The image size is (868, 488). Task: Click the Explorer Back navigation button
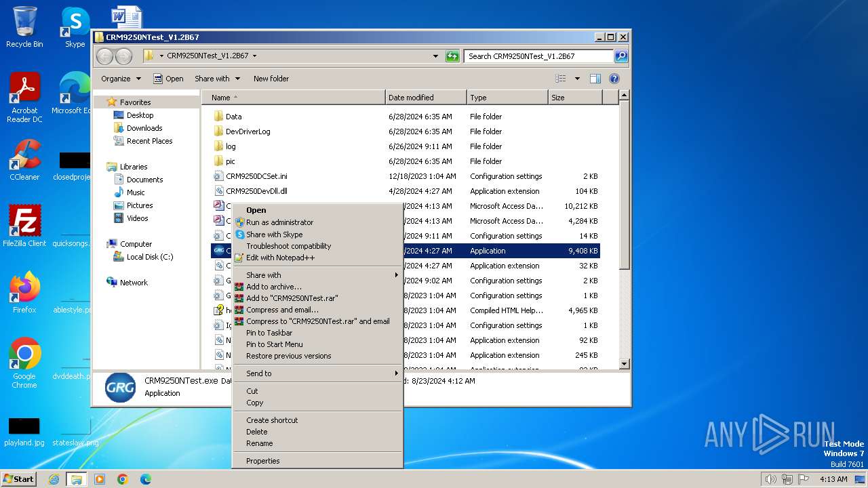tap(105, 56)
